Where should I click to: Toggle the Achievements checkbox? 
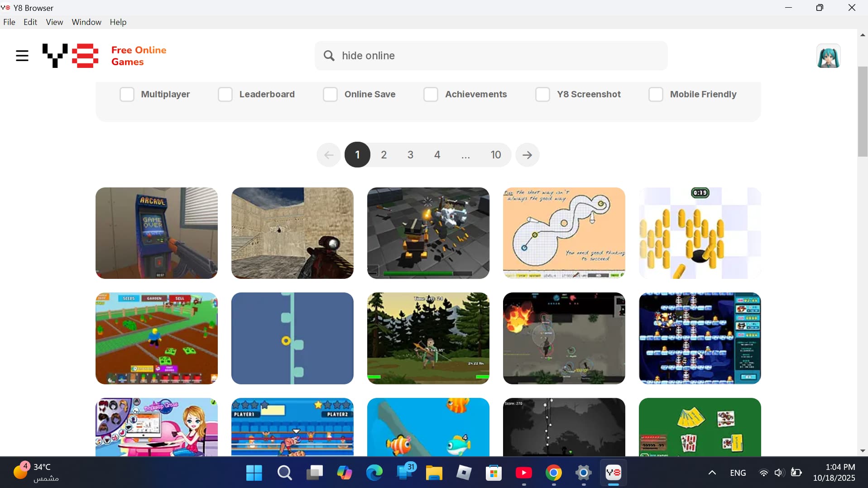pos(431,94)
